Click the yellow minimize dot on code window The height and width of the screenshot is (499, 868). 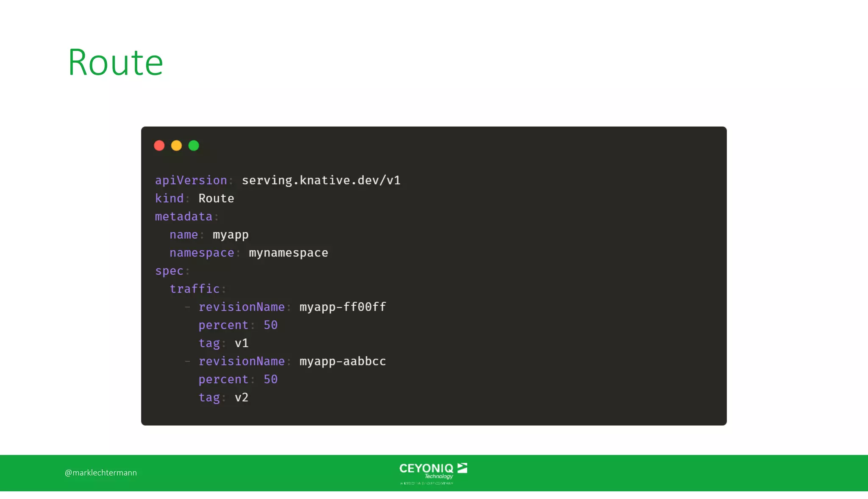pos(176,146)
